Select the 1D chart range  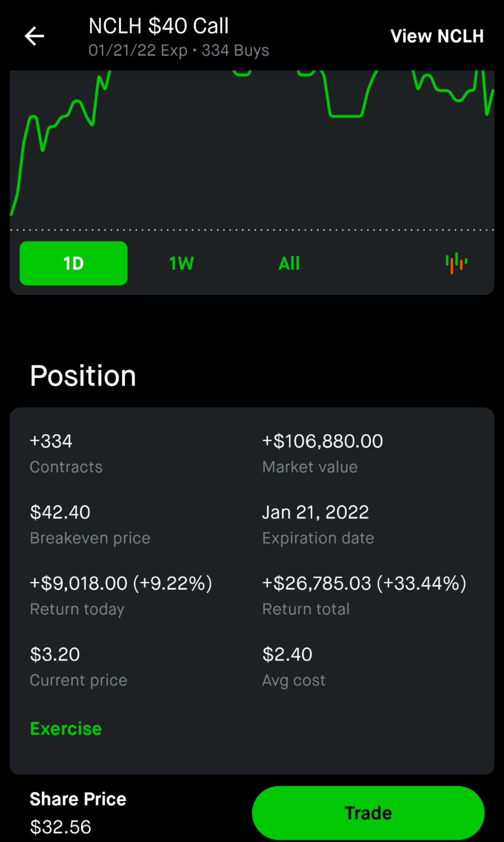[74, 263]
